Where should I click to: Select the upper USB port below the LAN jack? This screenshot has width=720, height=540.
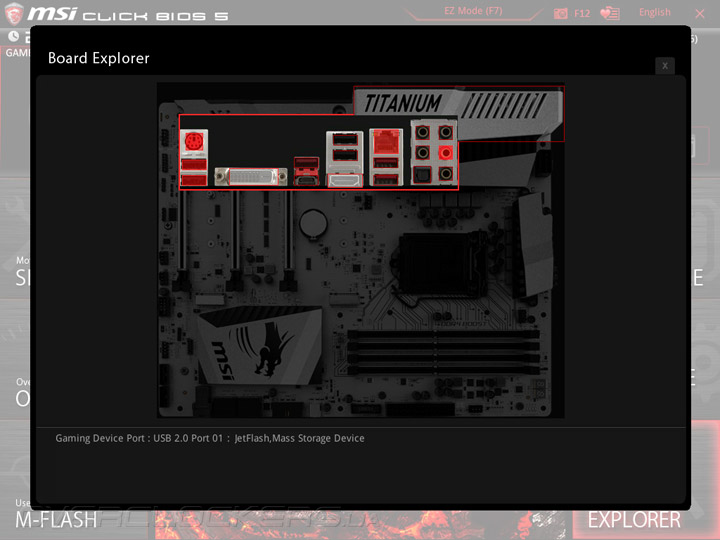click(x=386, y=163)
